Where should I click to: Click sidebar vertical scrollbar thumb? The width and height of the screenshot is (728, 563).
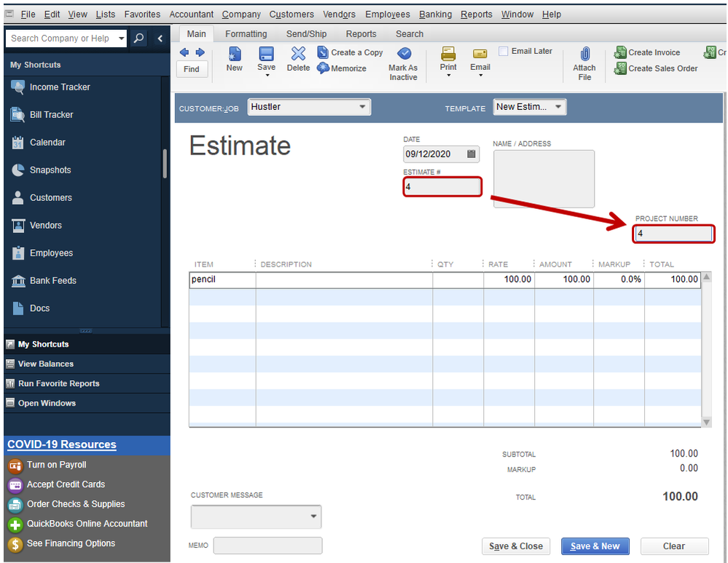coord(165,163)
